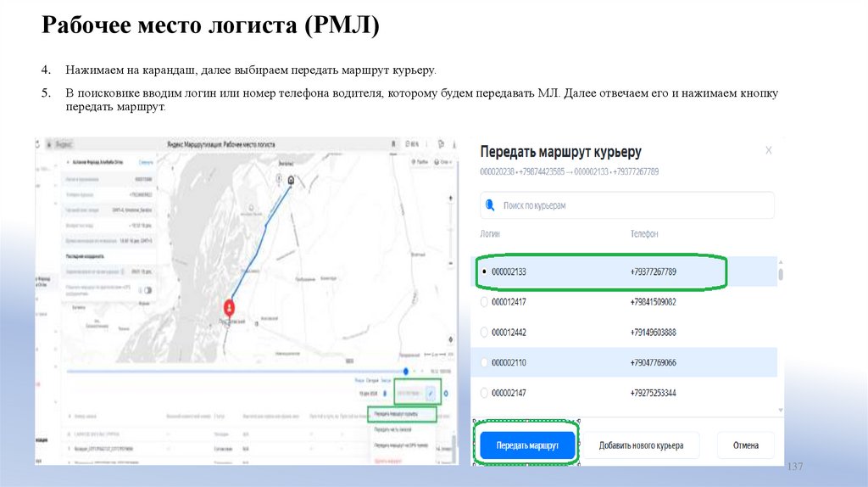868x487 pixels.
Task: Click the Логин column header
Action: (490, 234)
